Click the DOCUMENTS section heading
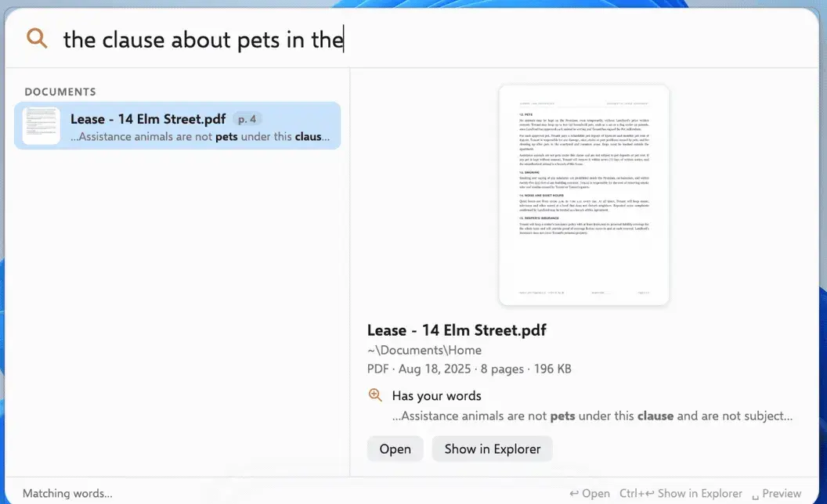The image size is (827, 504). pos(60,92)
